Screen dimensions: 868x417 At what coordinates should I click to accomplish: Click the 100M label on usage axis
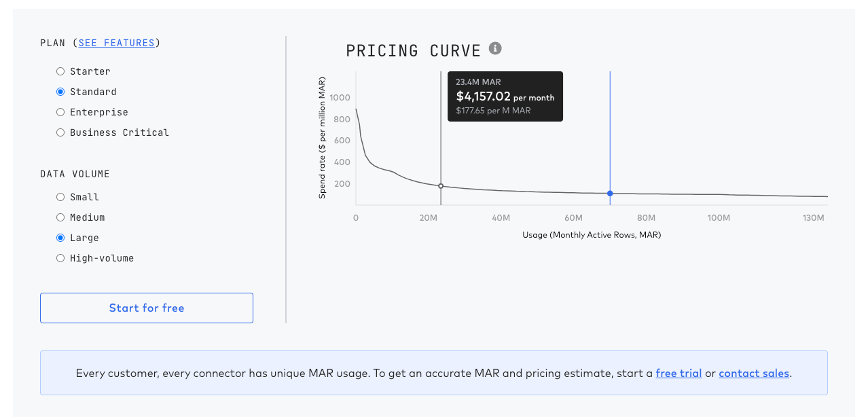pyautogui.click(x=719, y=218)
